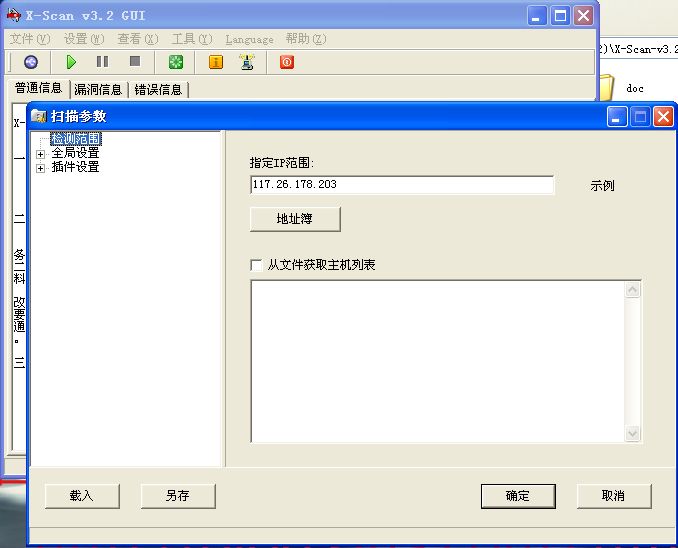
Task: Click the 另存 save-as button
Action: coord(178,496)
